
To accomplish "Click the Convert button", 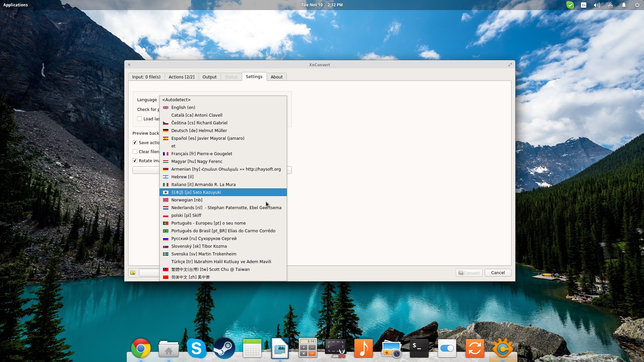I will (x=469, y=273).
